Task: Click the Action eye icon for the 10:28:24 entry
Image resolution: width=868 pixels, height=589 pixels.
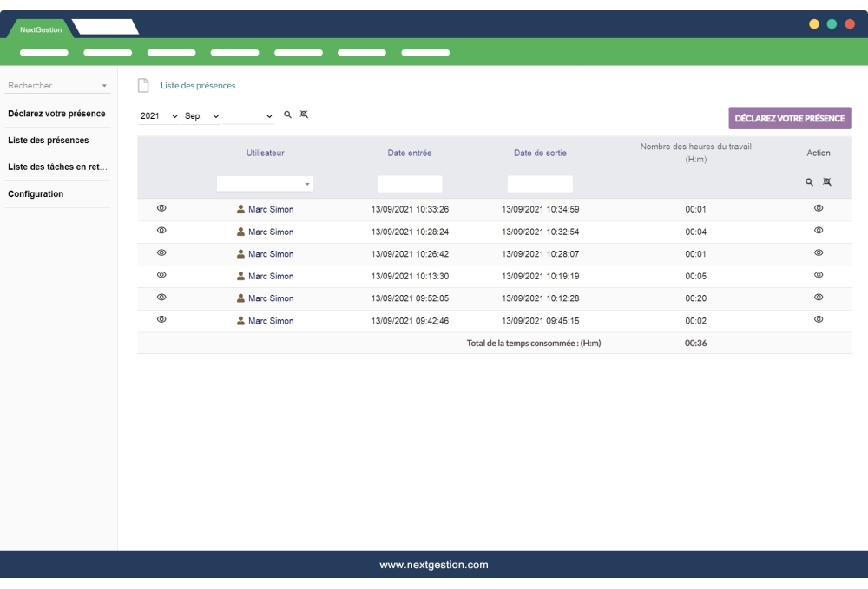Action: tap(818, 231)
